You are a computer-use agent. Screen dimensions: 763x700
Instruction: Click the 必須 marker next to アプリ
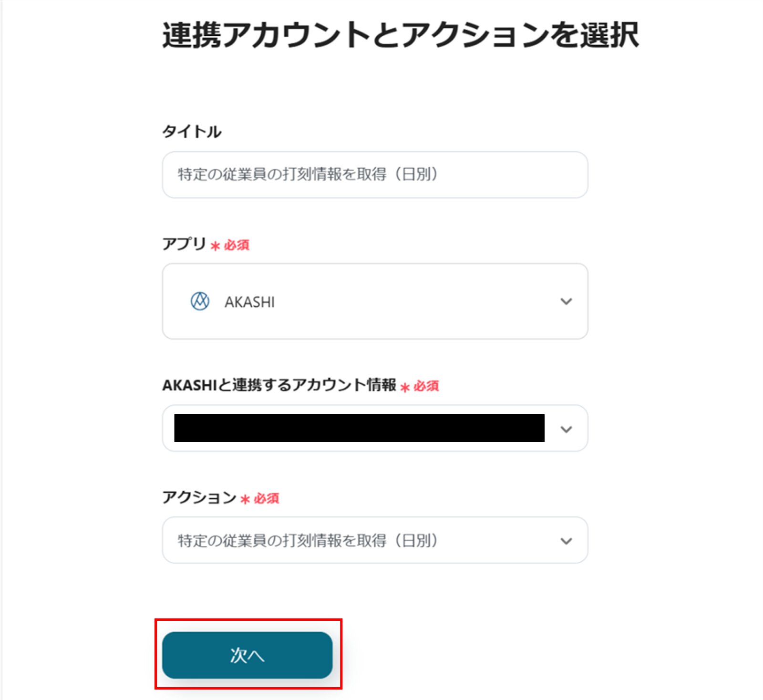coord(237,245)
